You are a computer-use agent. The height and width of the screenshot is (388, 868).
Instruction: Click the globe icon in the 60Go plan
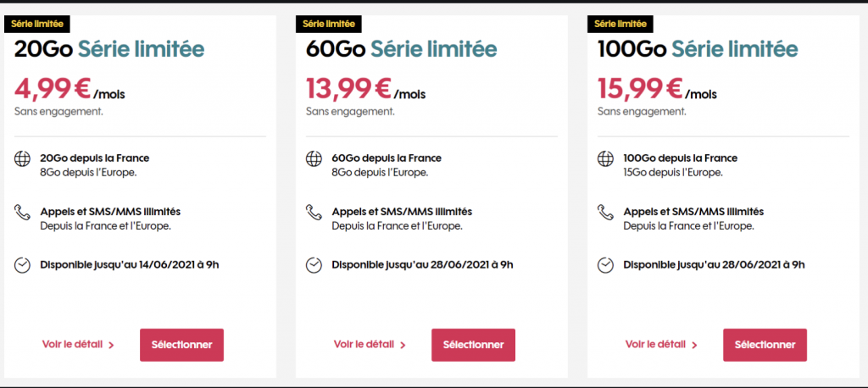click(x=314, y=158)
